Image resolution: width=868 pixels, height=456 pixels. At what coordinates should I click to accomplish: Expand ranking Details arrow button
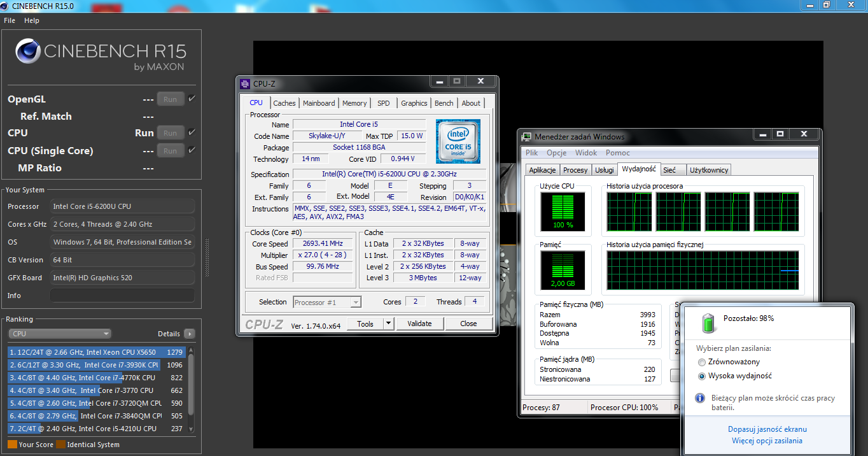click(x=189, y=334)
